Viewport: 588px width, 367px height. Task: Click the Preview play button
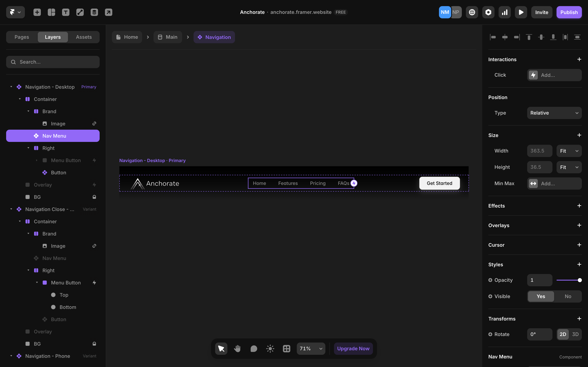click(521, 12)
